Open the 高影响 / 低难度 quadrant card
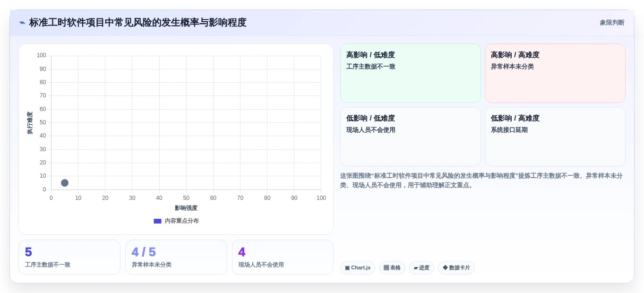Image resolution: width=644 pixels, height=293 pixels. (410, 73)
